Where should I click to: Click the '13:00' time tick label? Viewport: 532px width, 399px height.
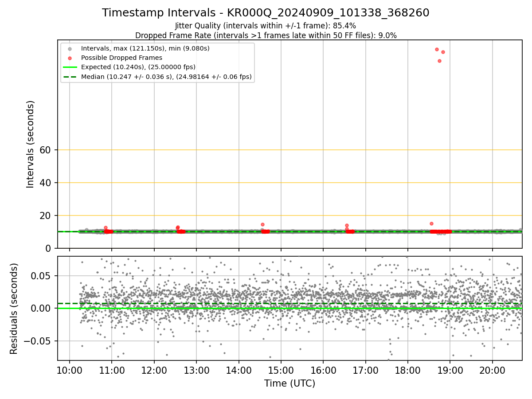196,370
